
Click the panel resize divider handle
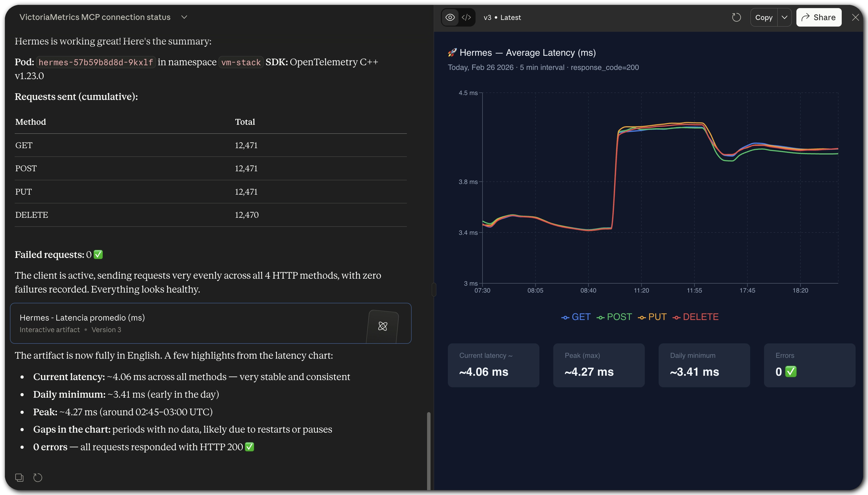tap(434, 289)
